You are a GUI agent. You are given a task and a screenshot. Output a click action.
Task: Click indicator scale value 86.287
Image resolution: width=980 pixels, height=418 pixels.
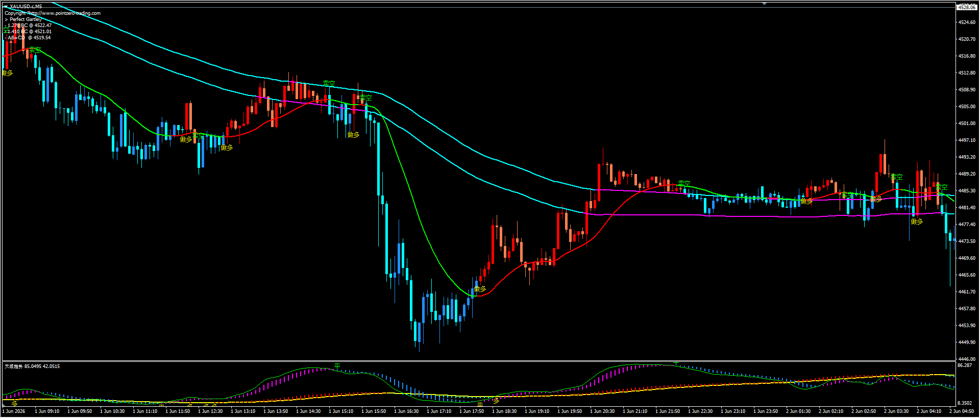click(965, 366)
